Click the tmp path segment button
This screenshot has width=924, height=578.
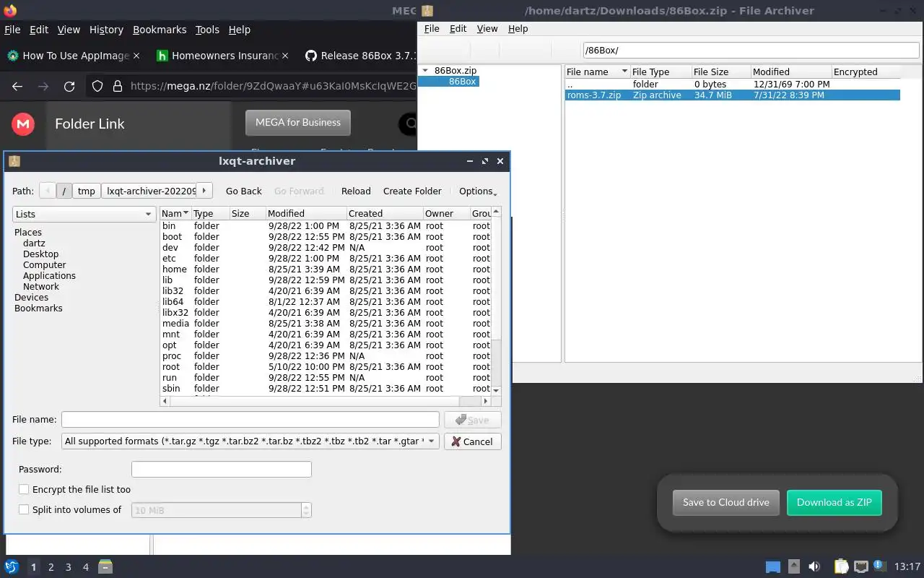pyautogui.click(x=87, y=191)
